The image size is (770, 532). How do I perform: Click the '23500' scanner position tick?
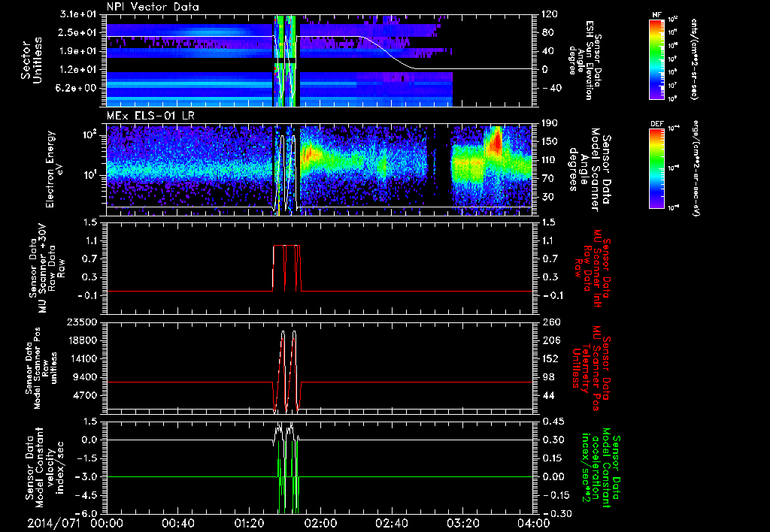(83, 322)
